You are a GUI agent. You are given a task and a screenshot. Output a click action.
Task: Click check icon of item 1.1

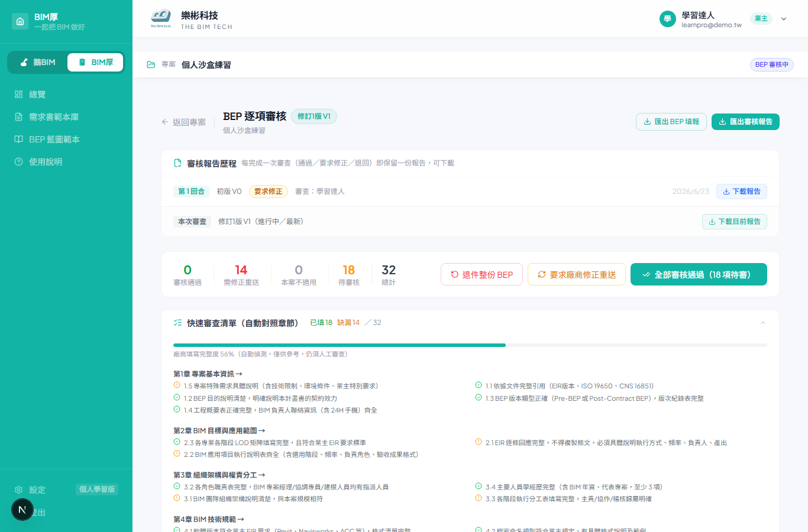[x=479, y=385]
